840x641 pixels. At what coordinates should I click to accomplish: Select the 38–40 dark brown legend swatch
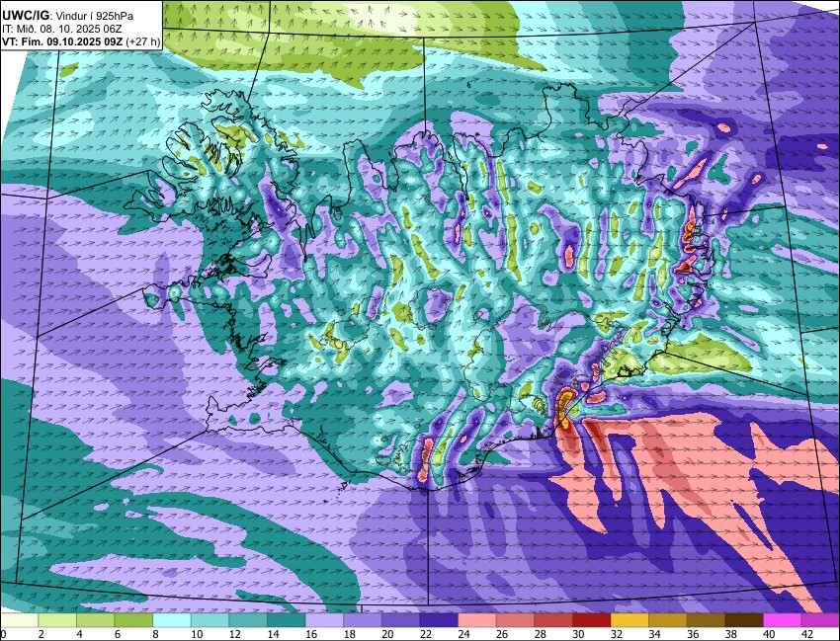(x=744, y=620)
